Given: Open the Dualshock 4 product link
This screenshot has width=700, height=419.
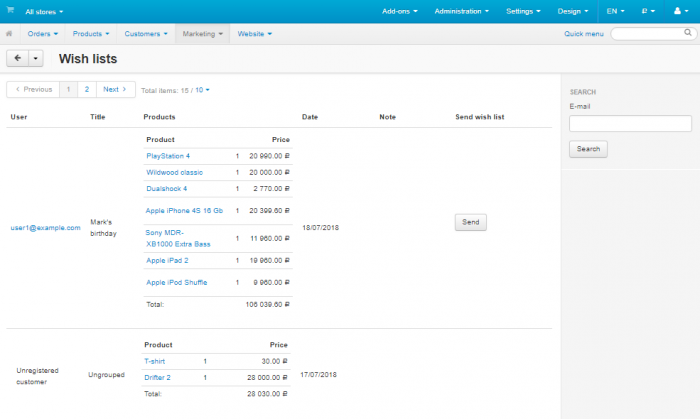Looking at the screenshot, I should pyautogui.click(x=167, y=189).
